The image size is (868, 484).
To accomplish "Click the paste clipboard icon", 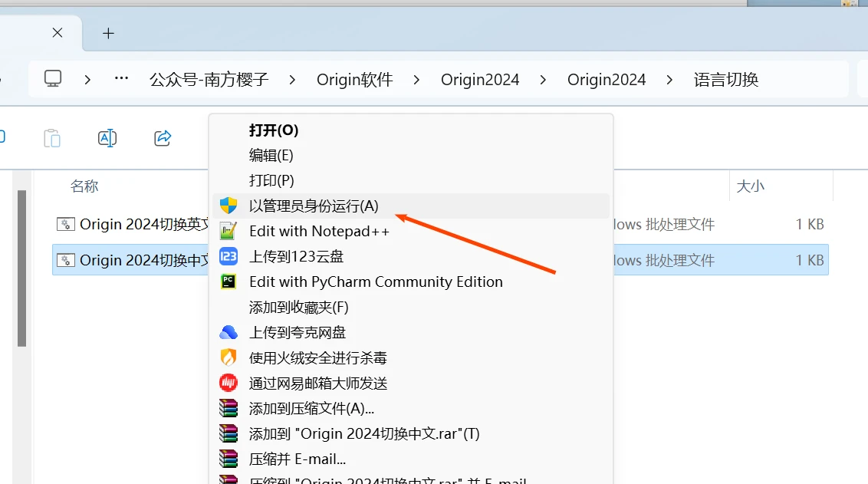I will pyautogui.click(x=52, y=138).
